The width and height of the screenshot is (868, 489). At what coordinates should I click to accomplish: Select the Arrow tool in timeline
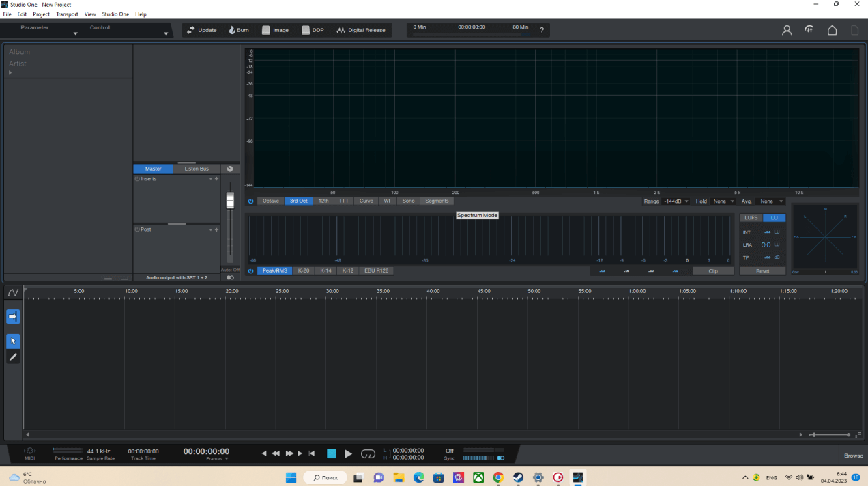[x=13, y=341]
